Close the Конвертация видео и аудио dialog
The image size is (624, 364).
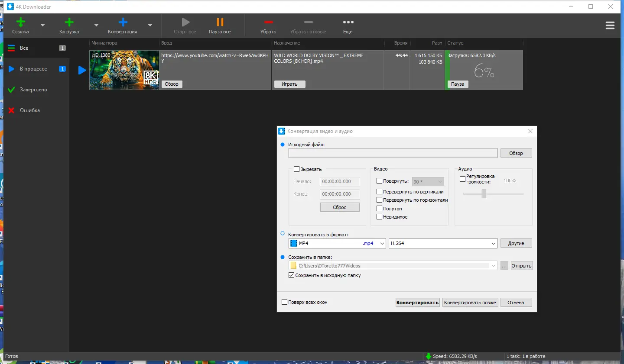[530, 131]
